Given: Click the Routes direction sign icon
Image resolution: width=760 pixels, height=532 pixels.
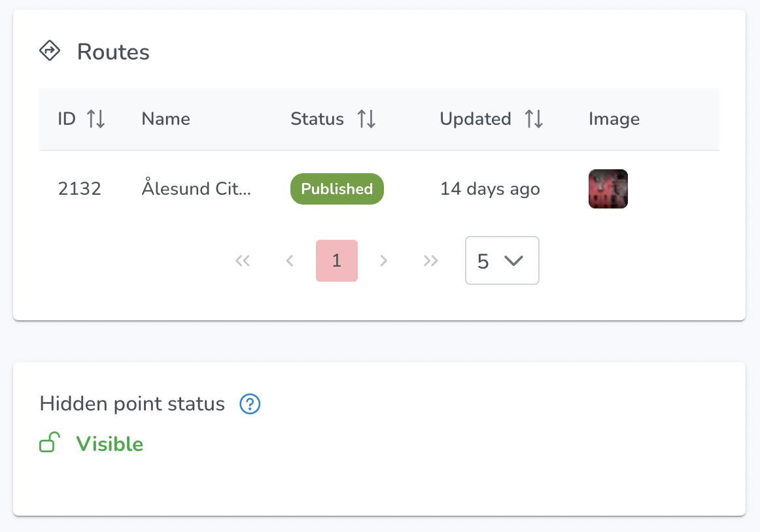Looking at the screenshot, I should (x=50, y=51).
